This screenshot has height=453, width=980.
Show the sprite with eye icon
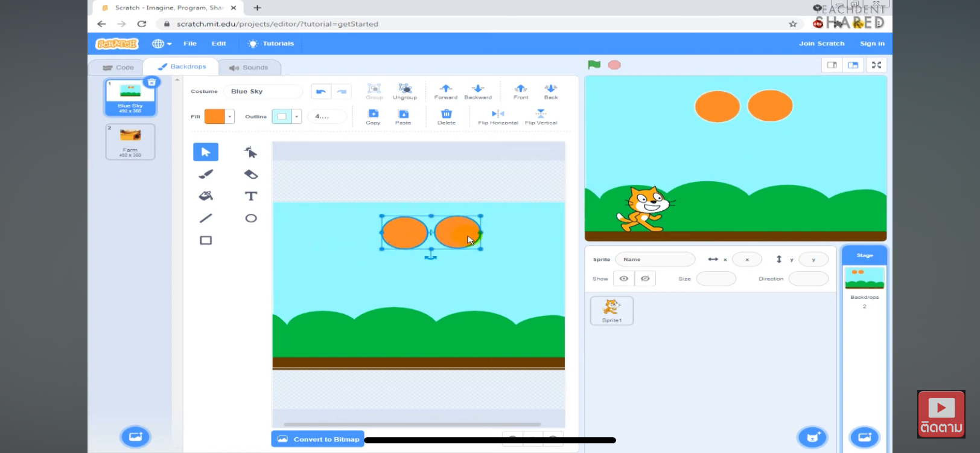(624, 278)
